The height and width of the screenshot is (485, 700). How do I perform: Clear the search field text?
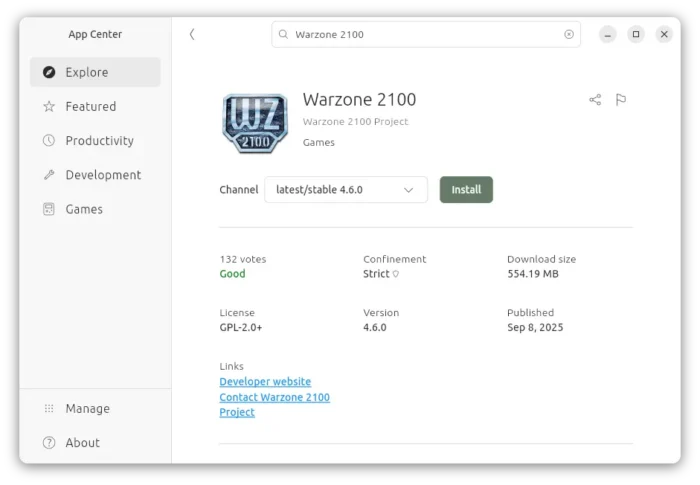click(569, 34)
